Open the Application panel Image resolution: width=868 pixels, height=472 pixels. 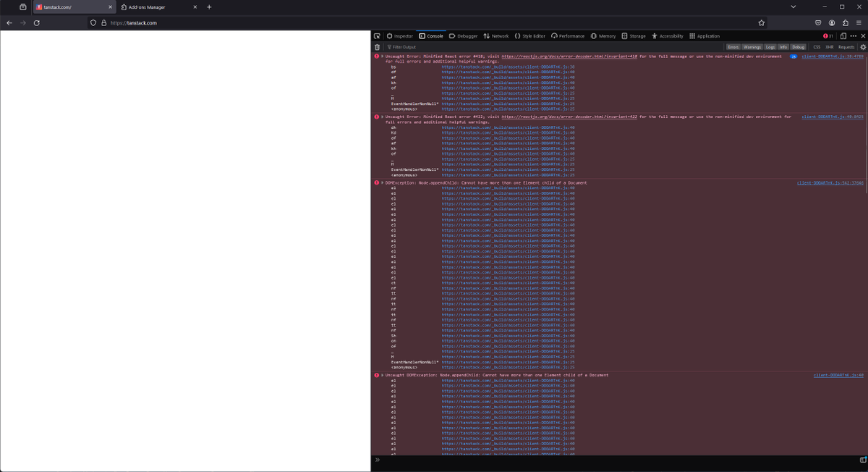tap(705, 36)
